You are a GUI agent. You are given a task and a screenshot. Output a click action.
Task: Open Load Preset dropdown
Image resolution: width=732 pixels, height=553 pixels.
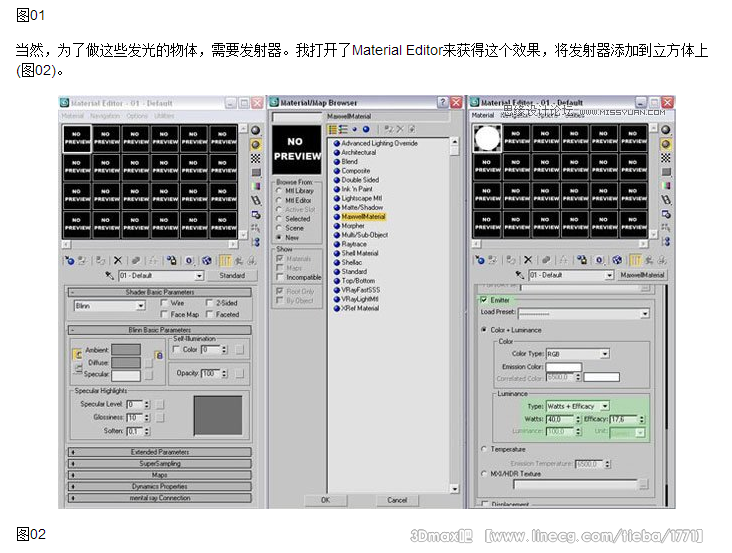(x=645, y=313)
